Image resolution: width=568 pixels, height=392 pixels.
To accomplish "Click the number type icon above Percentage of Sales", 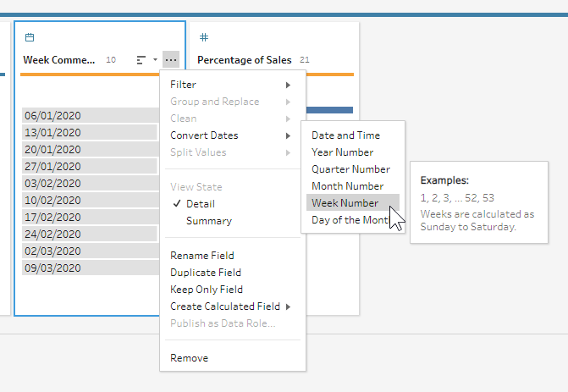I will (203, 38).
